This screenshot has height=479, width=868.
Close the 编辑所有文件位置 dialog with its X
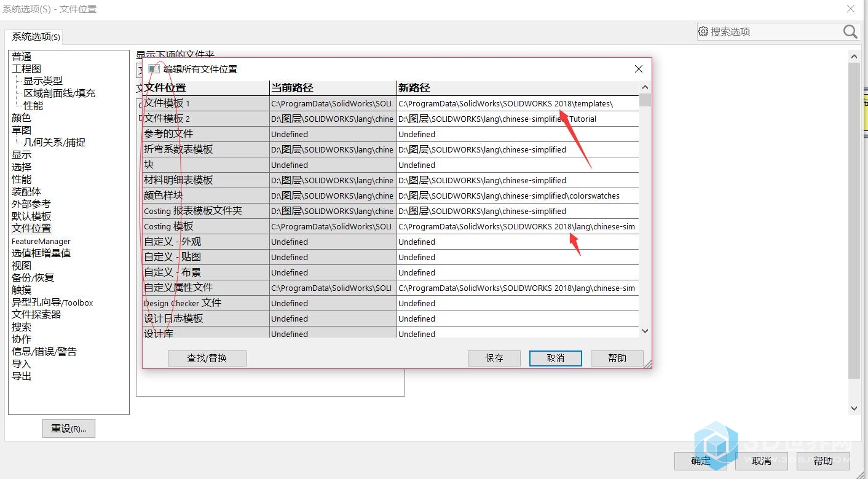(x=639, y=69)
